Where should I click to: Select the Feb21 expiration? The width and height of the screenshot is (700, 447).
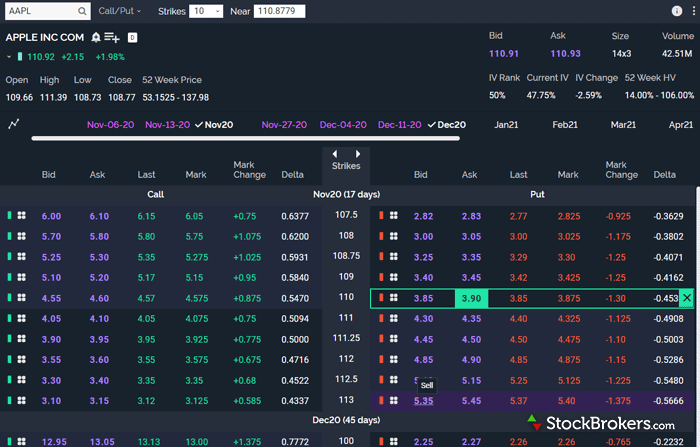pos(565,125)
